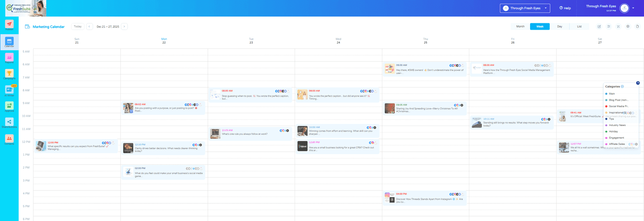Toggle the Main category filter
The image size is (644, 221).
click(x=611, y=94)
